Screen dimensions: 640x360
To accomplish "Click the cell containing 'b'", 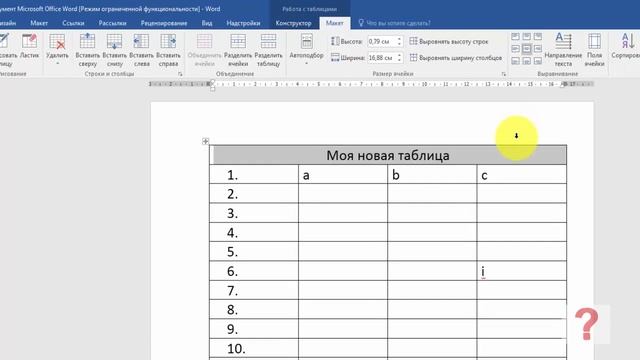I will [432, 175].
